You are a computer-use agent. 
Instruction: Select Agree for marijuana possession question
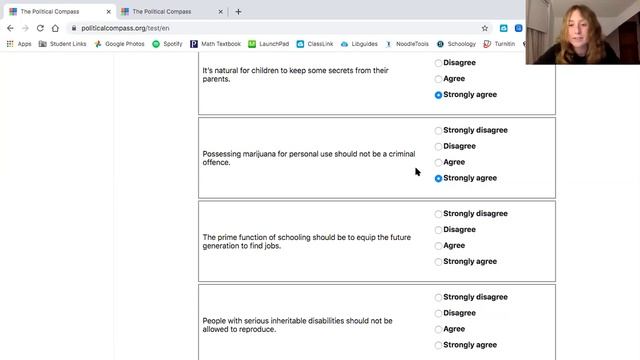pyautogui.click(x=438, y=162)
